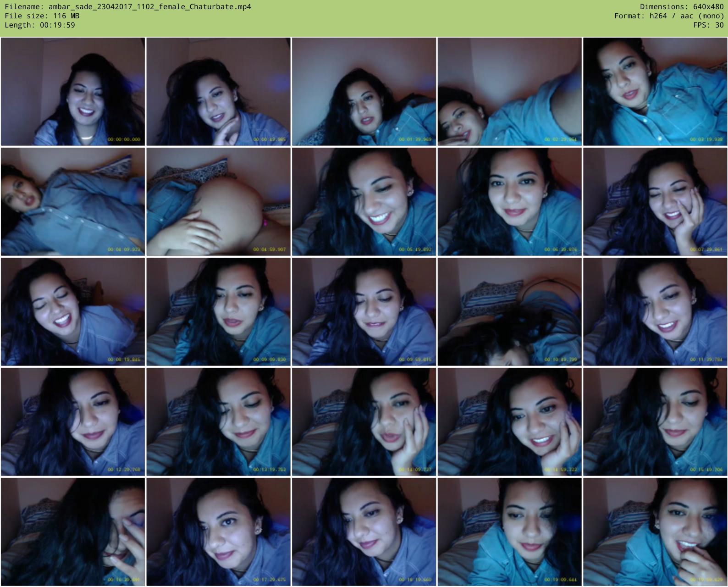Click the thumbnail at timestamp 00:00:00.000
The height and width of the screenshot is (587, 728).
tap(73, 92)
